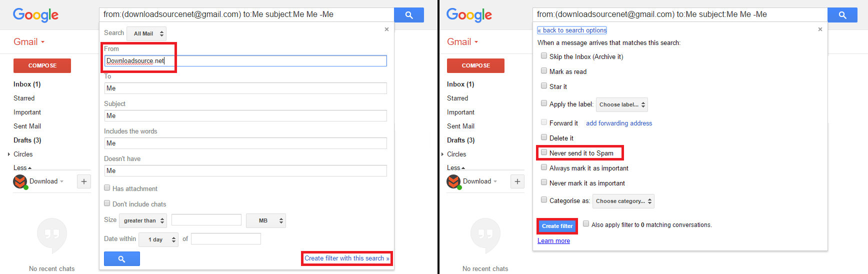The height and width of the screenshot is (274, 868).
Task: Open Drafts (3) in right window
Action: click(x=460, y=140)
